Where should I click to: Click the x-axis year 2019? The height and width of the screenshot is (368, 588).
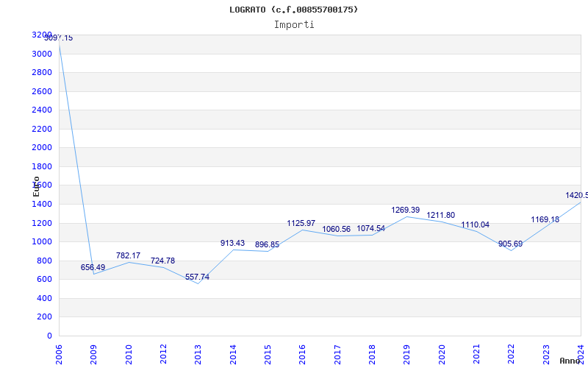(407, 354)
